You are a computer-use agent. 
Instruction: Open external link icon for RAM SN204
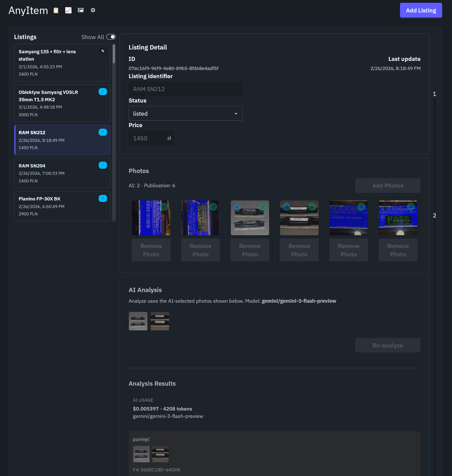103,165
